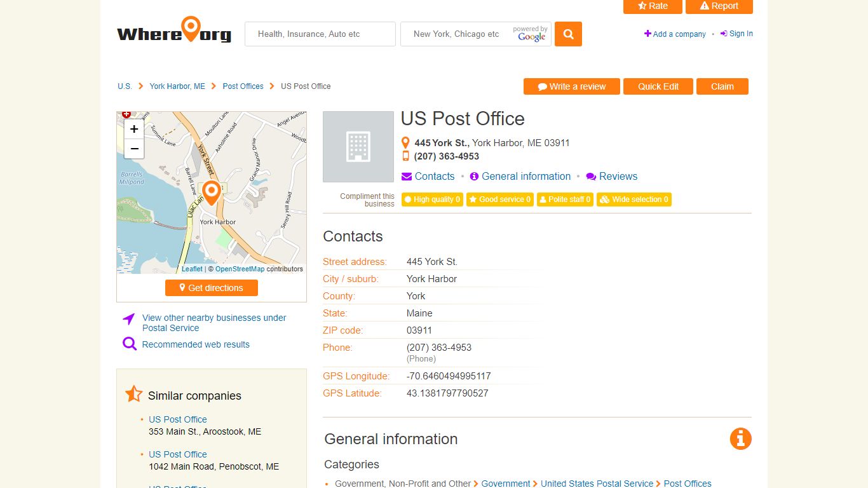Jump to Contacts section tab
The width and height of the screenshot is (868, 488).
point(428,177)
